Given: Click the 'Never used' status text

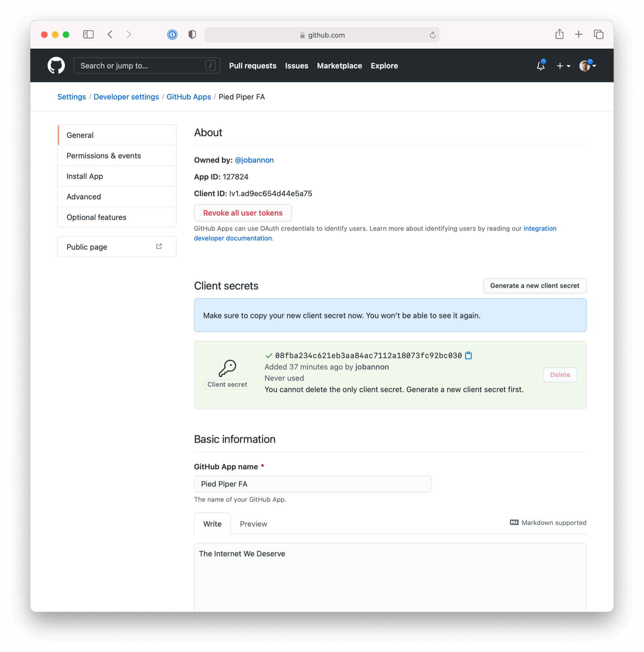Looking at the screenshot, I should 284,378.
